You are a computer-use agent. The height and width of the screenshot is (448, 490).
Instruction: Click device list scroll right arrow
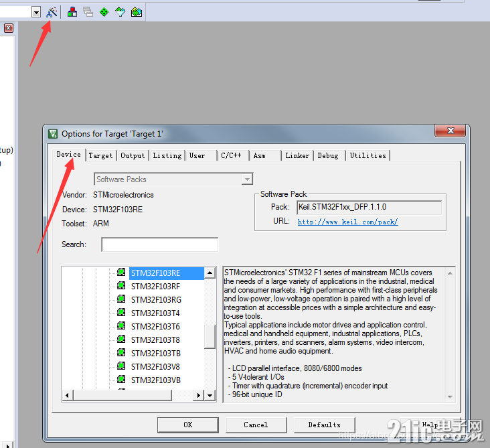coord(198,396)
